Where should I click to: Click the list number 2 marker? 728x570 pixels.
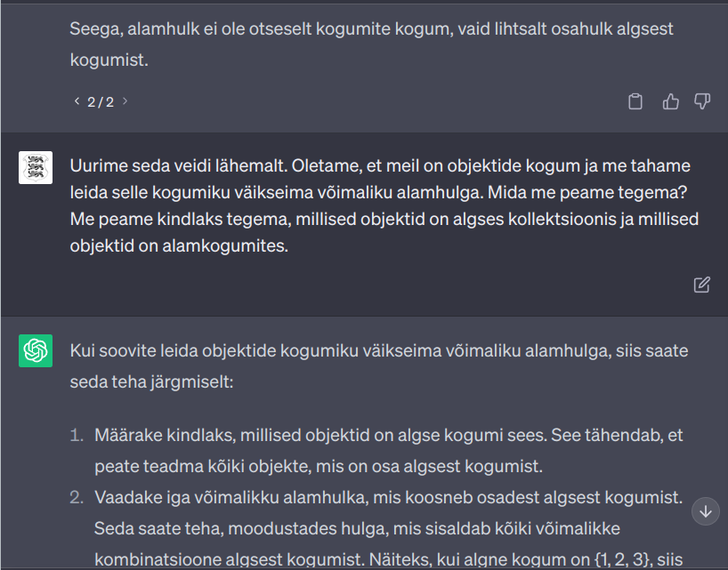point(77,498)
